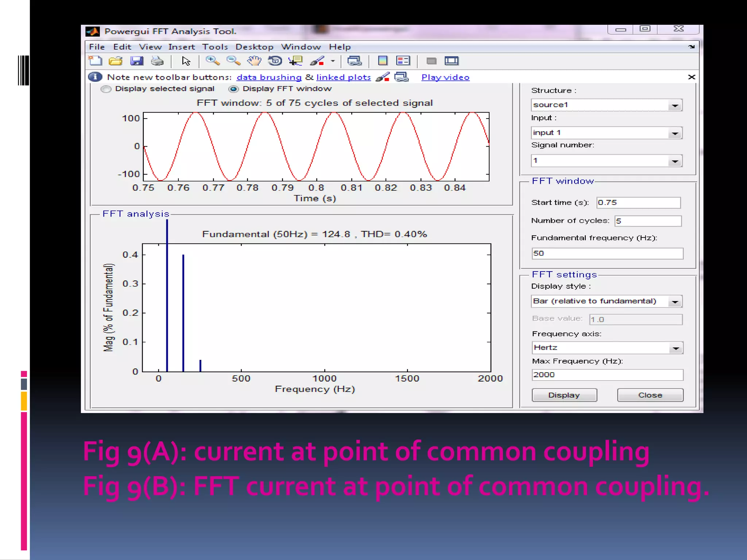The width and height of the screenshot is (747, 560).
Task: Open the Desktop menu
Action: [254, 47]
